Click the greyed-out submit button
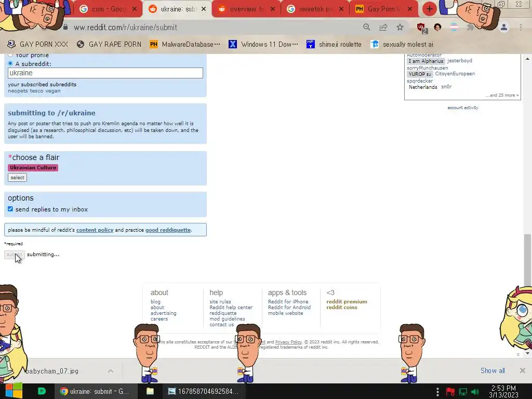Screen dimensions: 532x399 point(14,255)
